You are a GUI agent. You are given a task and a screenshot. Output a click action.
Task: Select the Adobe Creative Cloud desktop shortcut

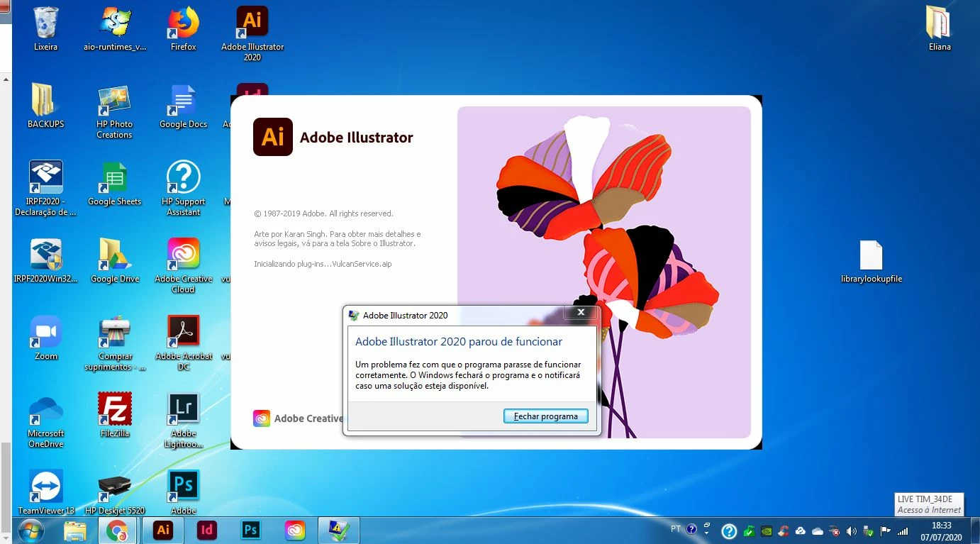[x=184, y=266]
